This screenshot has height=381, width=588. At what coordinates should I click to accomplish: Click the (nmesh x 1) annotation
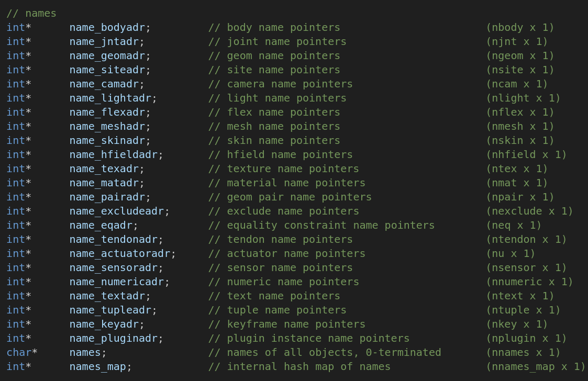coord(520,126)
